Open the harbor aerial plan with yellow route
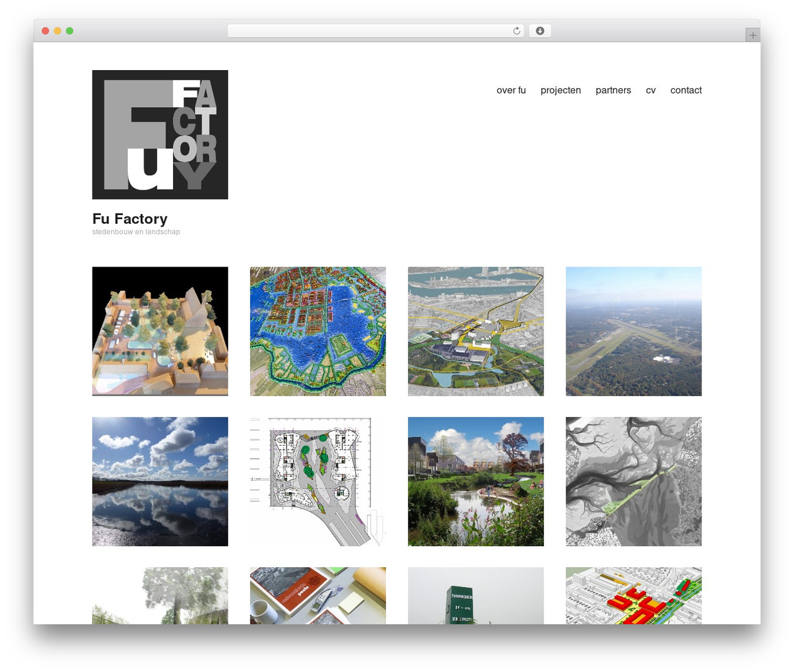The height and width of the screenshot is (672, 794). [476, 331]
